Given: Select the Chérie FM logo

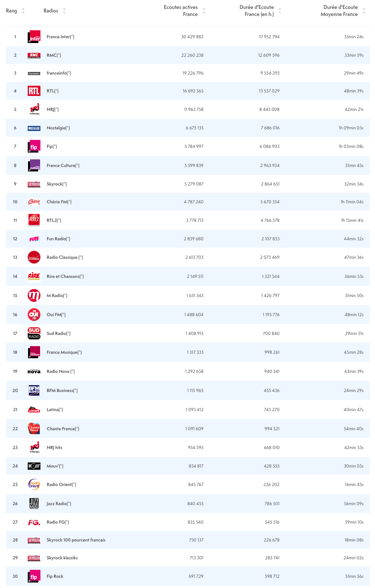Looking at the screenshot, I should point(34,202).
